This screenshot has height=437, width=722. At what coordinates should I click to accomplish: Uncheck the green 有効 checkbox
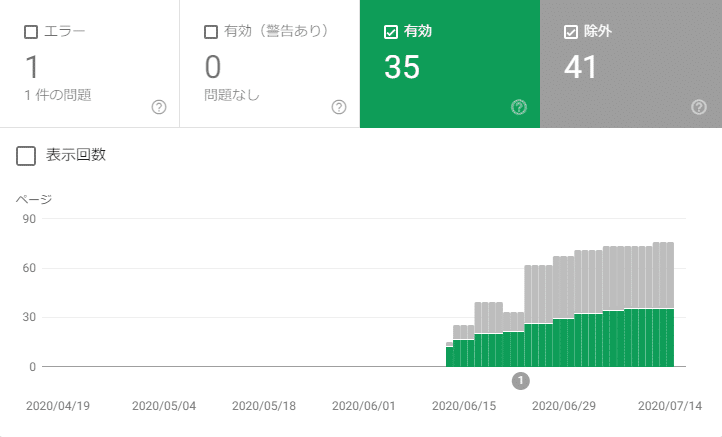click(x=391, y=32)
